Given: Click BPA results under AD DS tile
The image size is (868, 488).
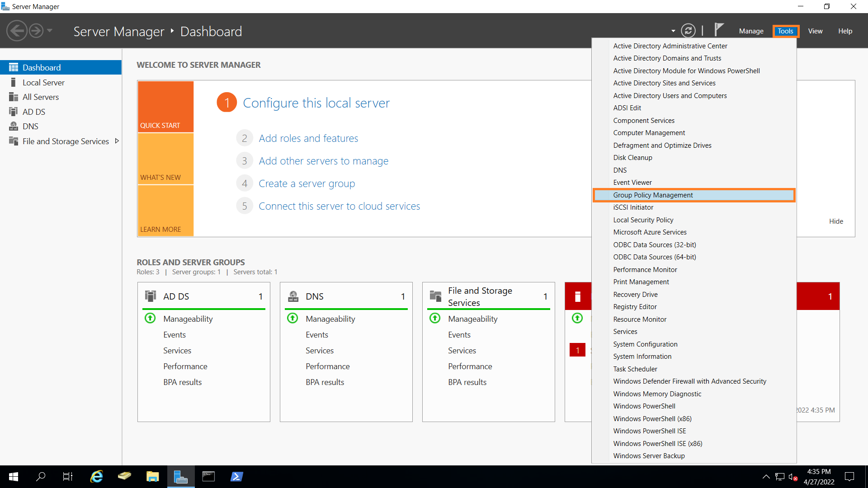Looking at the screenshot, I should pos(183,382).
